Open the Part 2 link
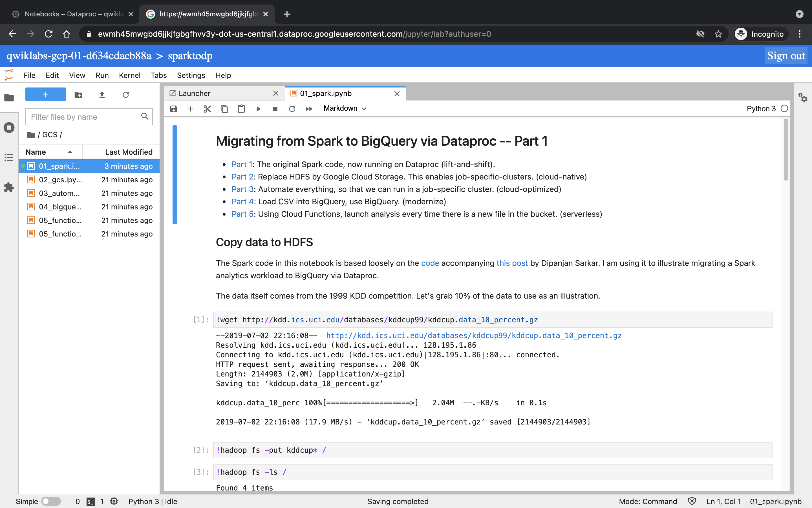 [x=242, y=177]
